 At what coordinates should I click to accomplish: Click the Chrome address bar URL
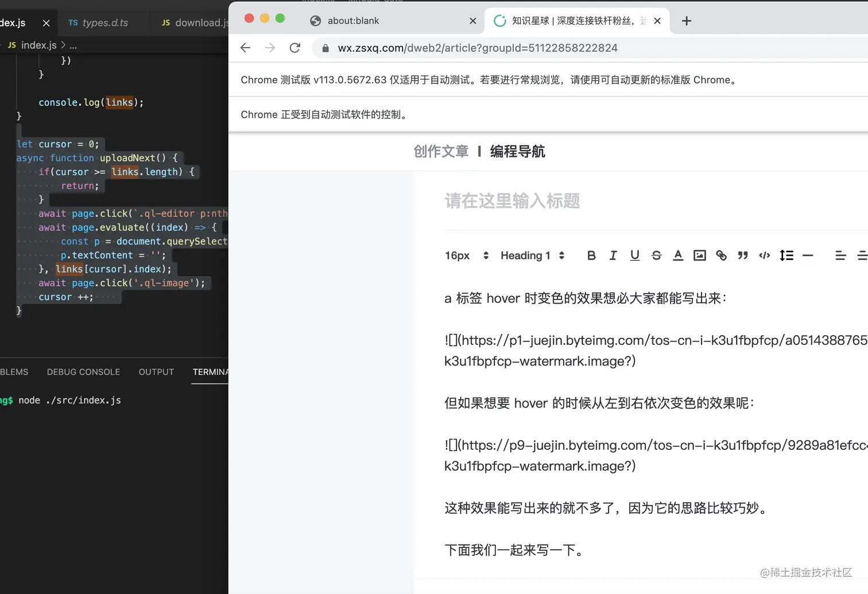[x=478, y=48]
